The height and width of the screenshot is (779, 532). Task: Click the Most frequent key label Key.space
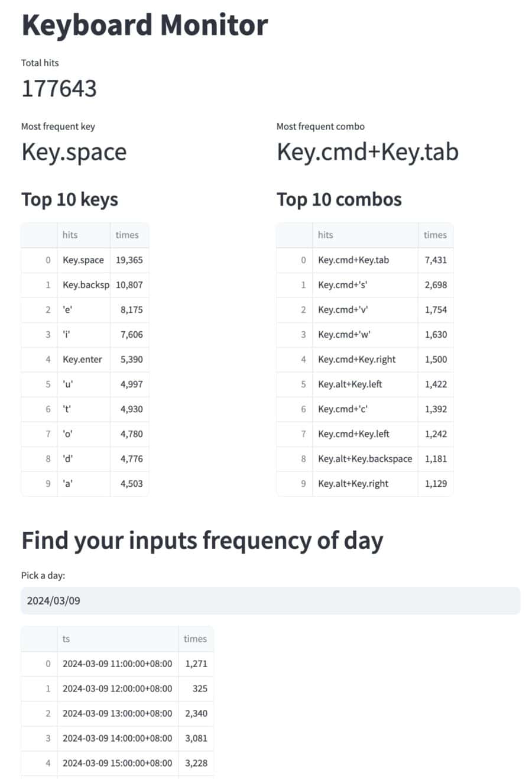(73, 152)
